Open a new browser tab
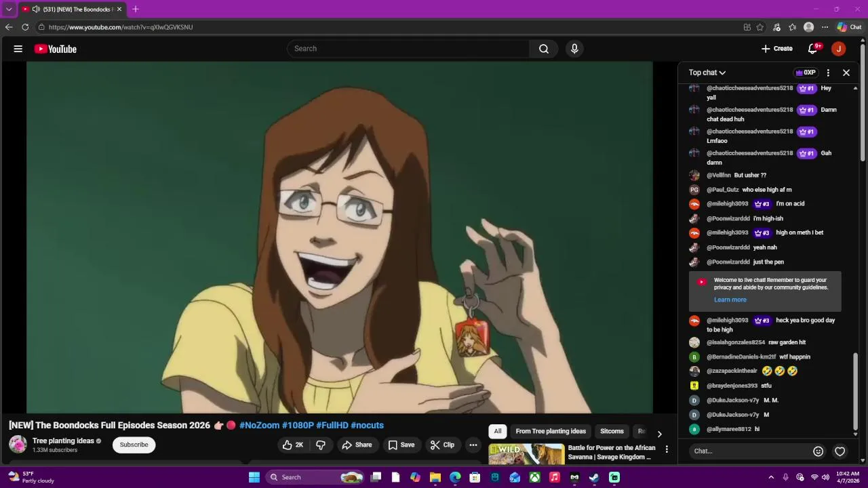Image resolution: width=868 pixels, height=488 pixels. pos(136,9)
